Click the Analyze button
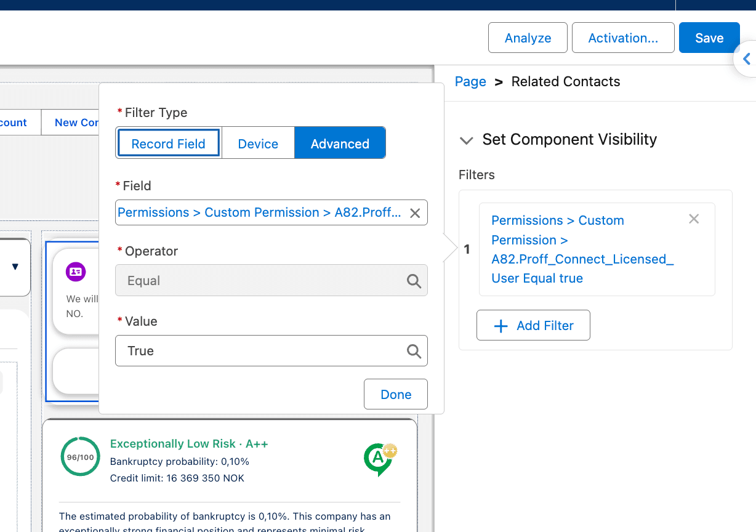 (x=528, y=38)
